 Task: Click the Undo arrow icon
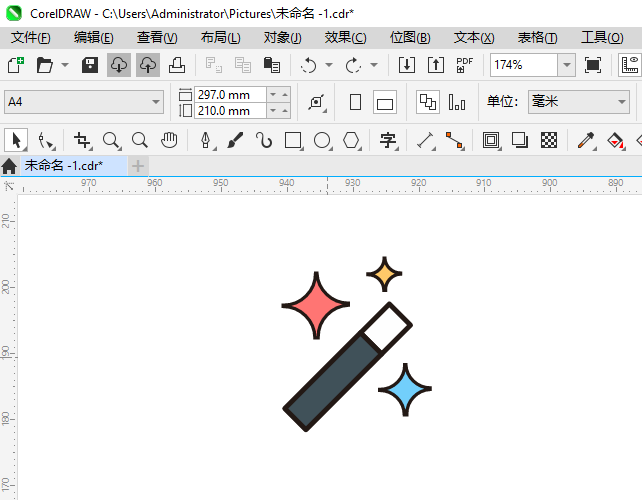click(x=308, y=65)
